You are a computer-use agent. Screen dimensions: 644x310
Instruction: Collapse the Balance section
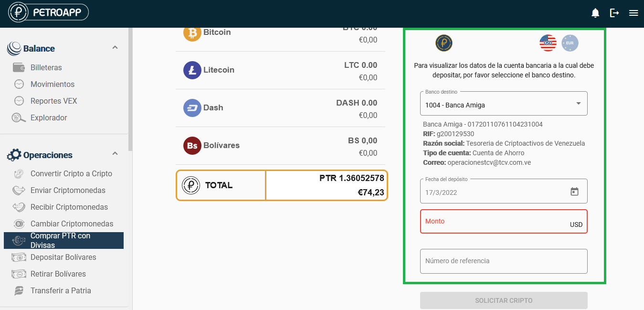pyautogui.click(x=115, y=48)
